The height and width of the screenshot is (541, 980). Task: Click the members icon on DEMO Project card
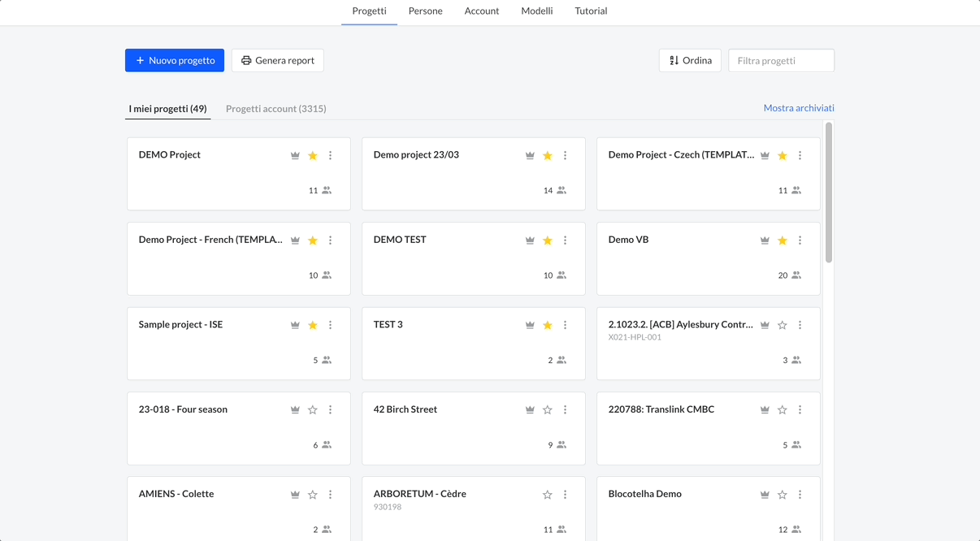tap(327, 190)
